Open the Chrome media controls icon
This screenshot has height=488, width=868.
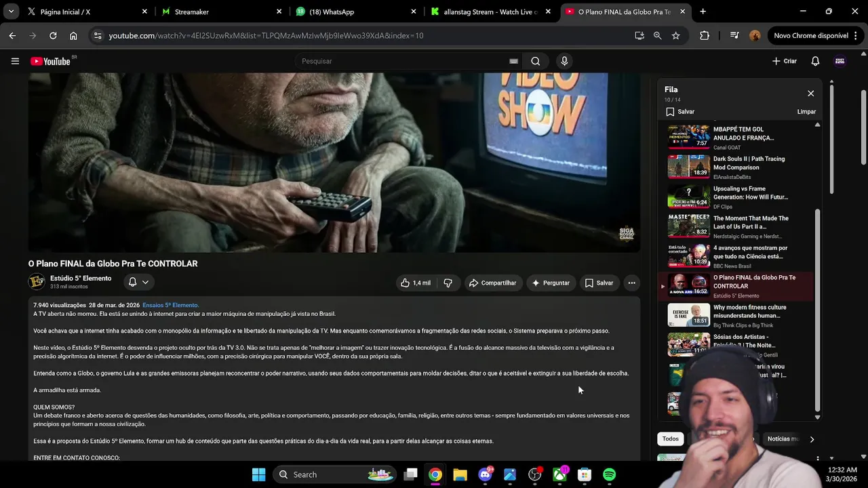click(x=734, y=35)
